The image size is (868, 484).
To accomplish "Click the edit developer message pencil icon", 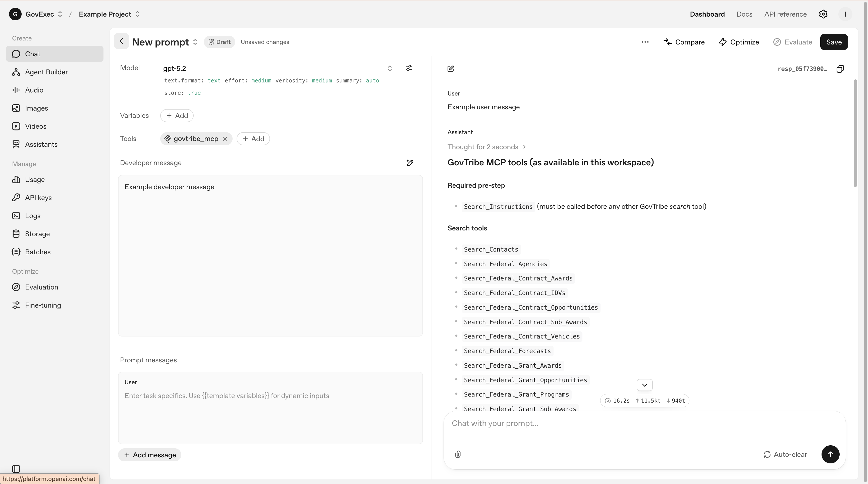I will click(410, 163).
